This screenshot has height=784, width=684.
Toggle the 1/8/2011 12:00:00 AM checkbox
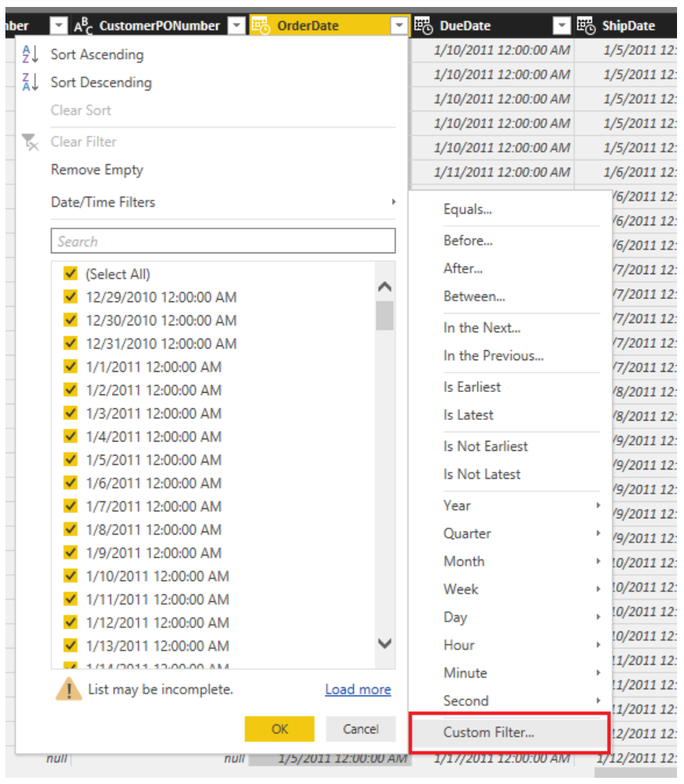click(70, 529)
